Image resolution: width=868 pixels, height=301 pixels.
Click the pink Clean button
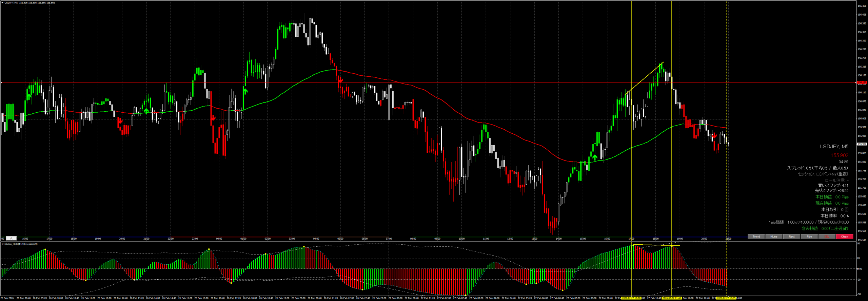pyautogui.click(x=844, y=237)
